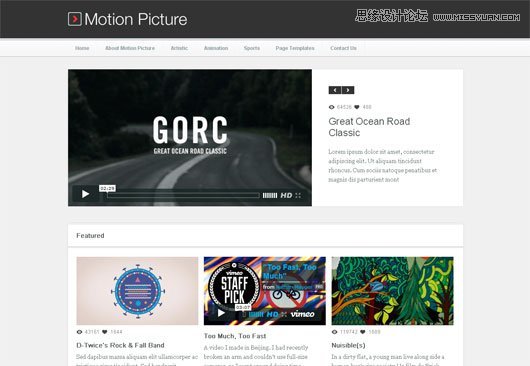Image resolution: width=530 pixels, height=366 pixels.
Task: Click the Motion Picture red logo icon
Action: click(x=75, y=19)
